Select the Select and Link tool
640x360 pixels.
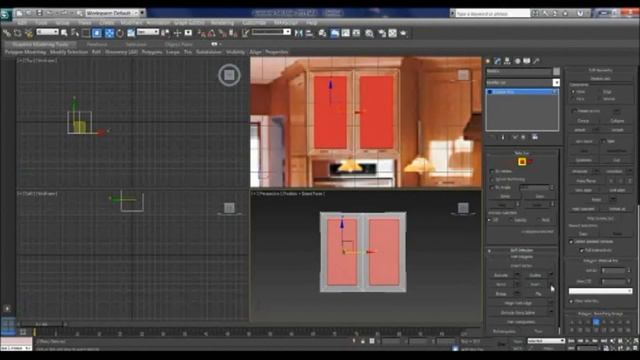tap(7, 33)
